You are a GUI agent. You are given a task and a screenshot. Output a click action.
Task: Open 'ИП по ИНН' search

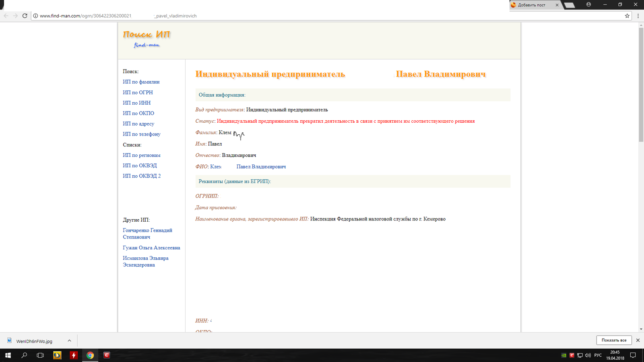[x=137, y=103]
